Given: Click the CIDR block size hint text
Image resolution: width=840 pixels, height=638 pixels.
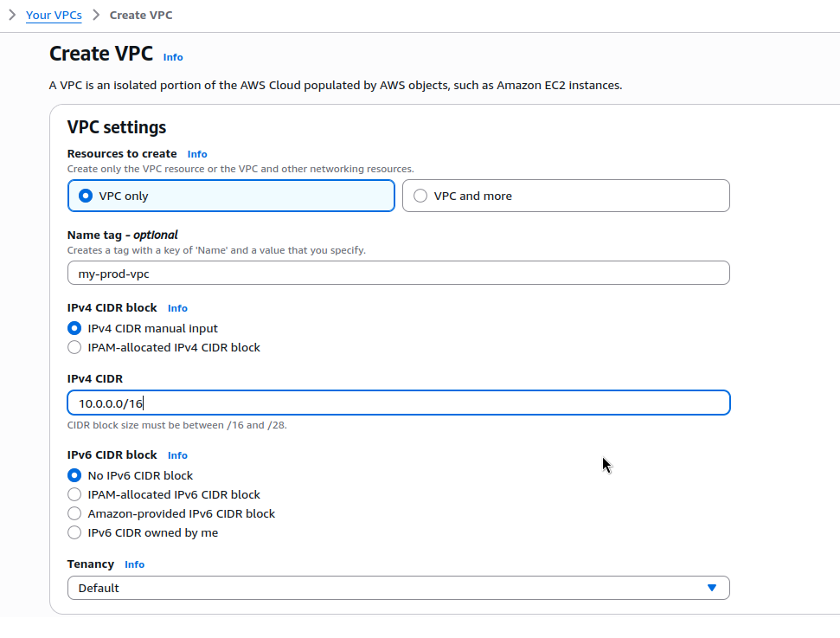Looking at the screenshot, I should pos(176,425).
